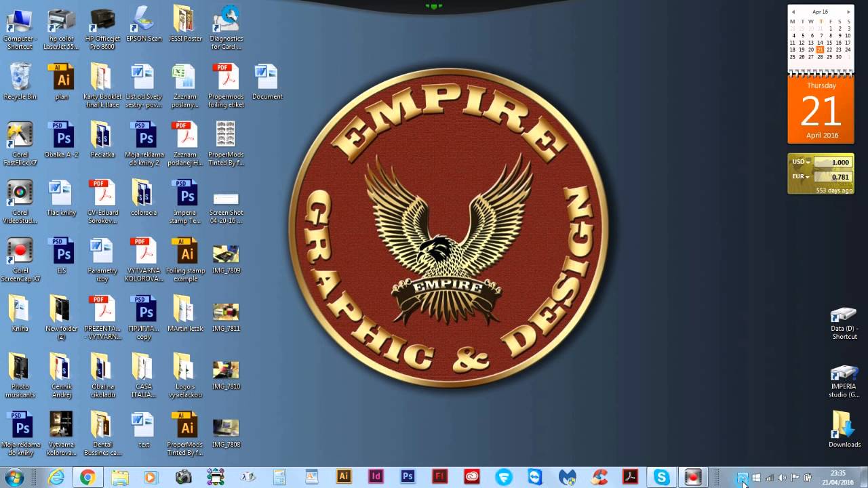Open Adobe Acrobat from the taskbar
This screenshot has width=868, height=488.
click(x=631, y=477)
